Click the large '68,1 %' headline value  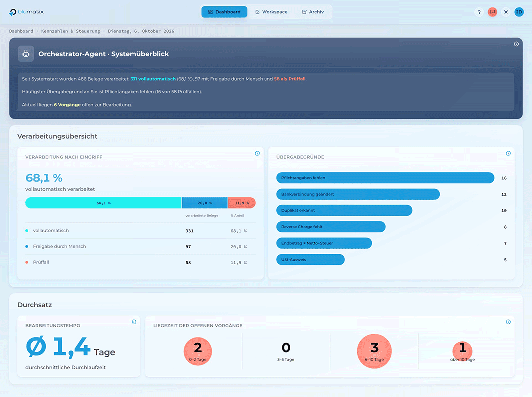point(44,178)
